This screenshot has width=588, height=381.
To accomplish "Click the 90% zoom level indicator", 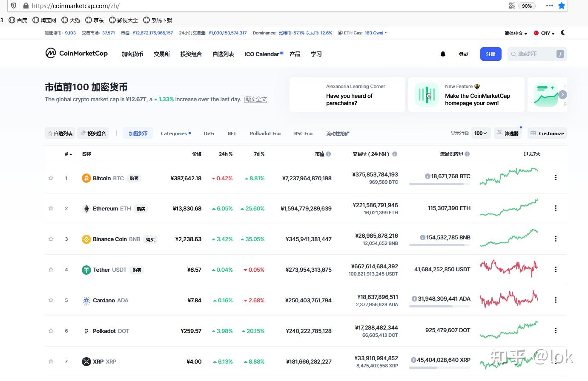I will 527,6.
